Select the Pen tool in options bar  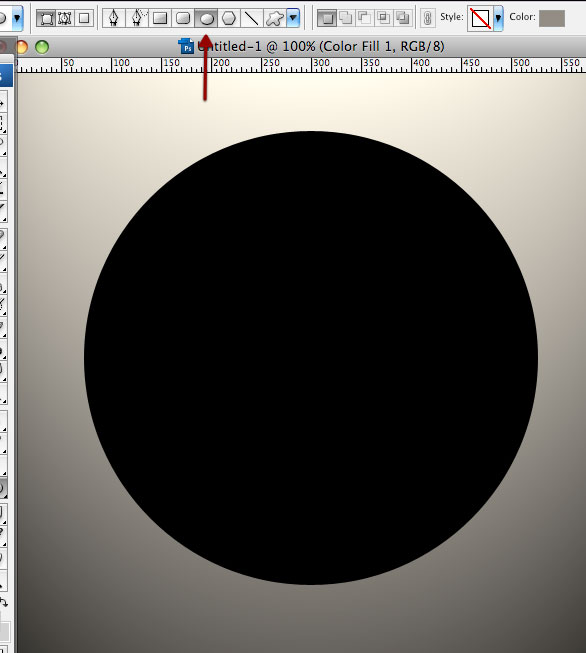[114, 18]
